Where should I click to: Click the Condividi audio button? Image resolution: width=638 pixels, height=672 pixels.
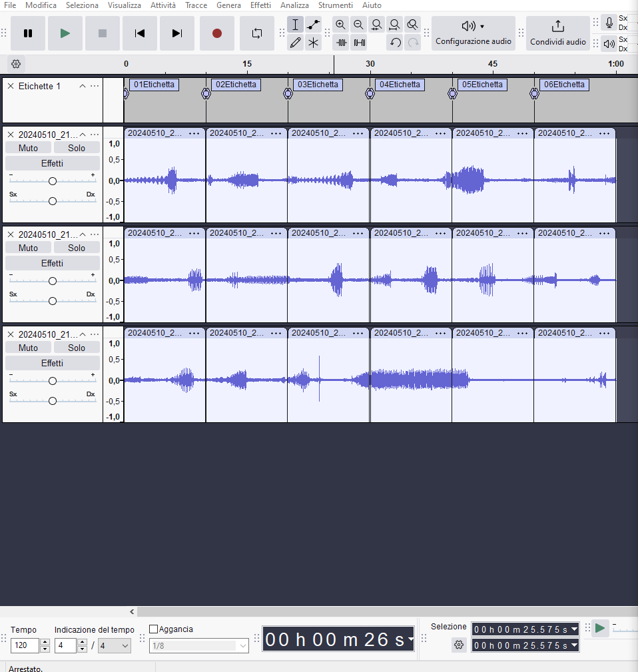558,33
